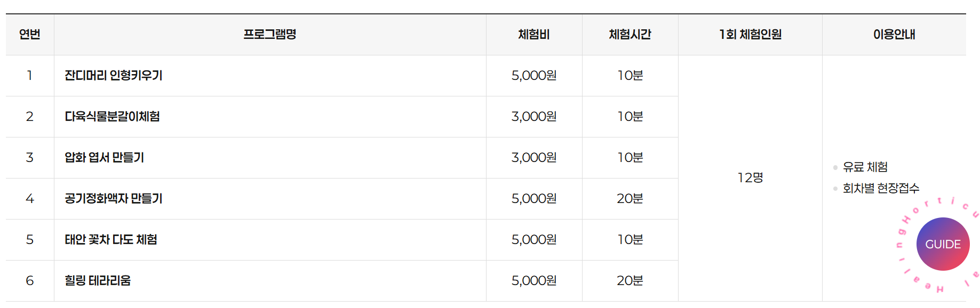Click the 12명 capacity cell

750,178
